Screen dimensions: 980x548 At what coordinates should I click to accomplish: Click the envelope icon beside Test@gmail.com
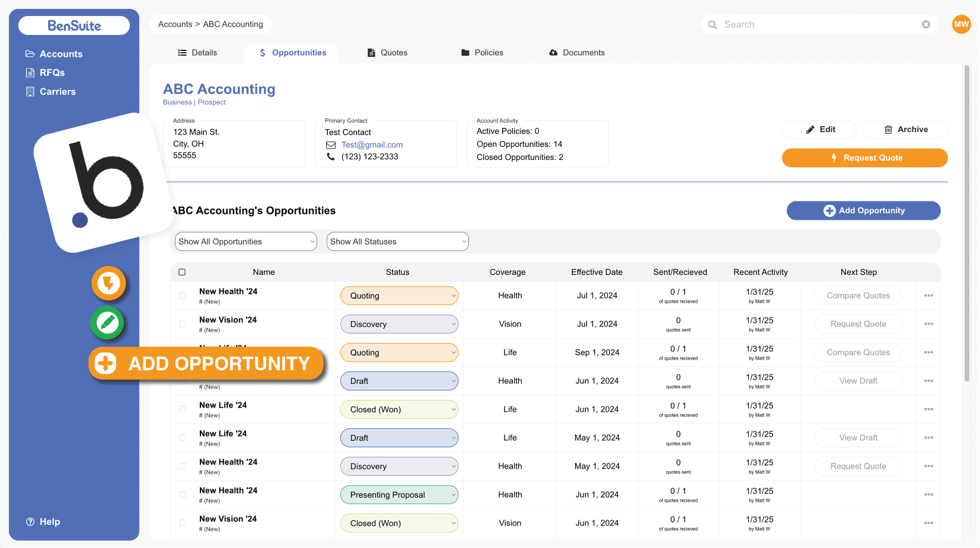tap(331, 145)
